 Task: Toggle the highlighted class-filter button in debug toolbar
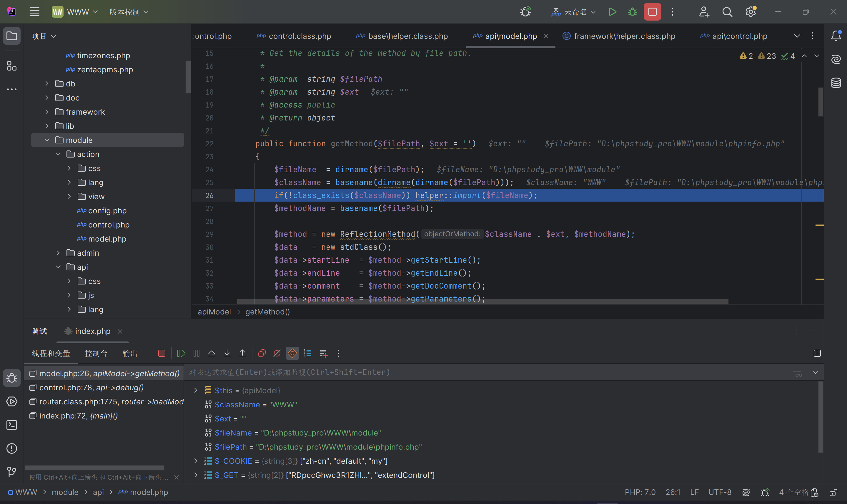(292, 354)
